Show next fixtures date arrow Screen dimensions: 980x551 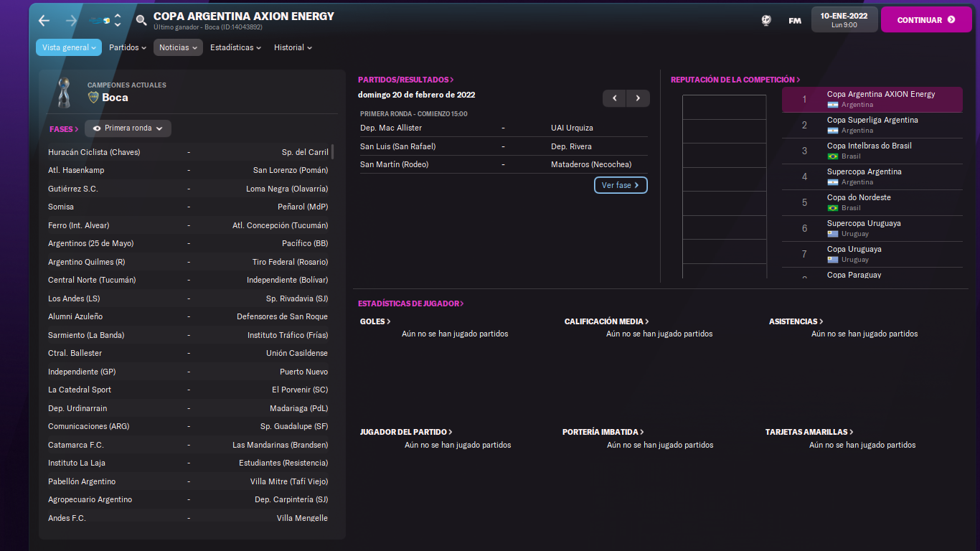[638, 98]
